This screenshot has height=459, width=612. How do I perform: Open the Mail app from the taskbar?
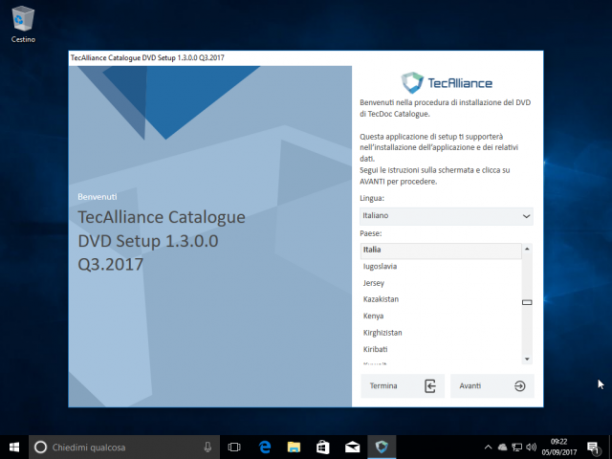point(352,447)
